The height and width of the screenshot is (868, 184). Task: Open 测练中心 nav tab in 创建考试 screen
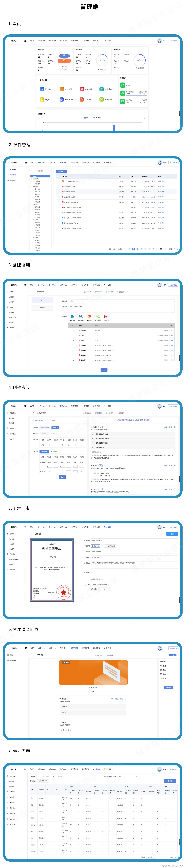63,406
